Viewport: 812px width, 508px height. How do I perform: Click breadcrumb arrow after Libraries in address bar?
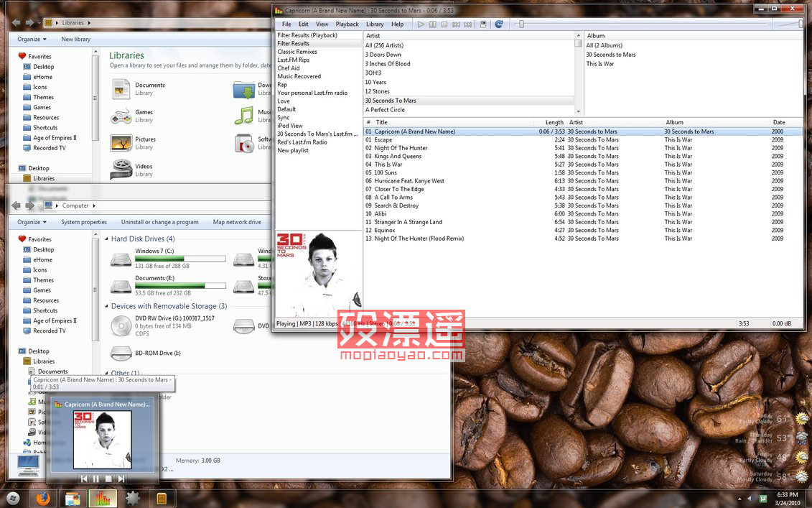[89, 23]
